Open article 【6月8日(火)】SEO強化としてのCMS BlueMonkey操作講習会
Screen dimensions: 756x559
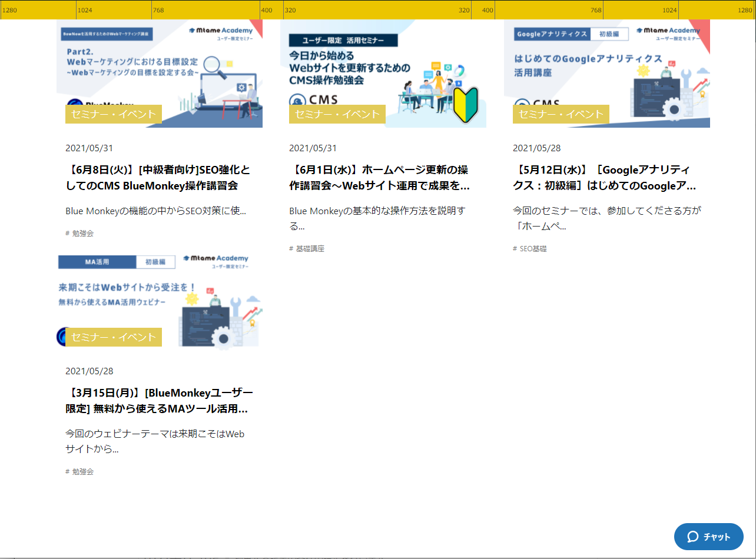click(158, 178)
